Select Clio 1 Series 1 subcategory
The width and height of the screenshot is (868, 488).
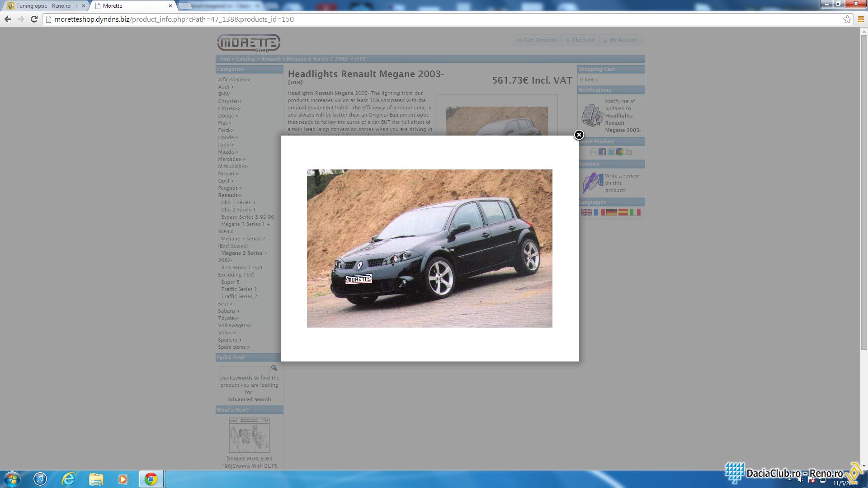pos(238,202)
